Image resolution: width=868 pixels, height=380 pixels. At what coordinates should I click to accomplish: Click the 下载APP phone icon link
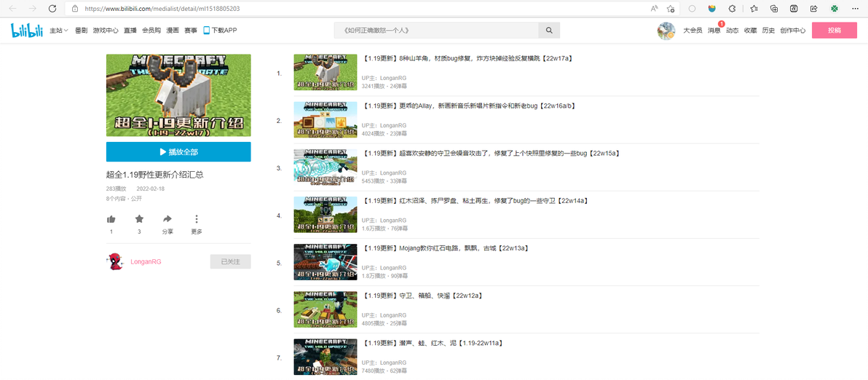coord(221,31)
